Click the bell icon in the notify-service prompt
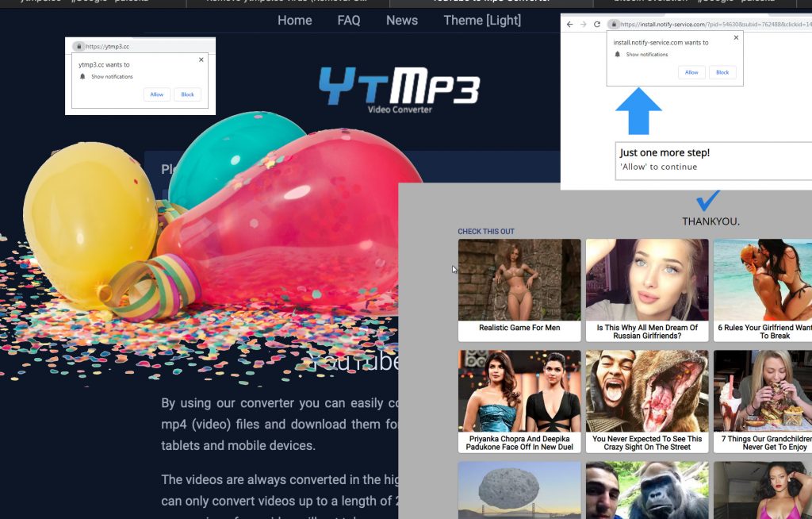This screenshot has height=519, width=812. [619, 54]
